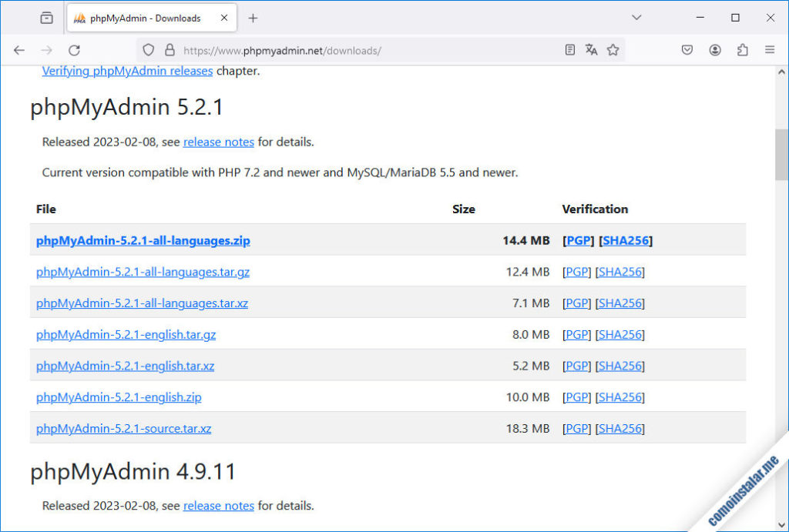
Task: Open Extensions puzzle icon
Action: pyautogui.click(x=742, y=50)
